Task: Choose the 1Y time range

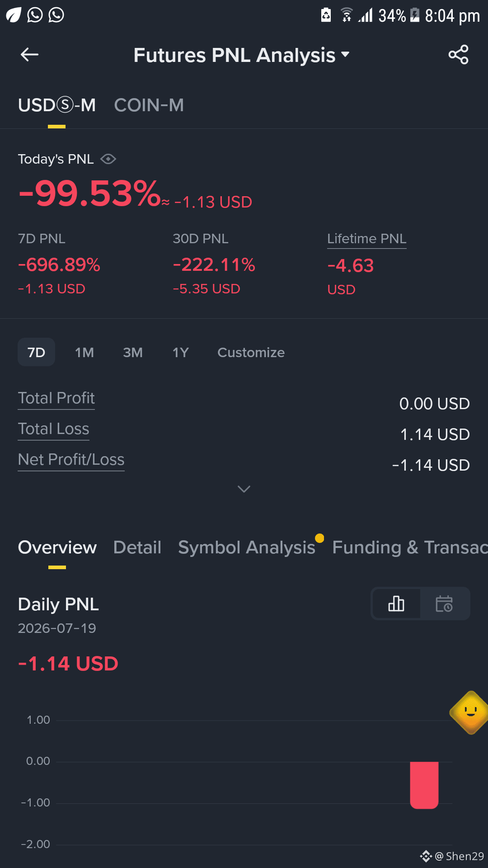Action: tap(180, 352)
